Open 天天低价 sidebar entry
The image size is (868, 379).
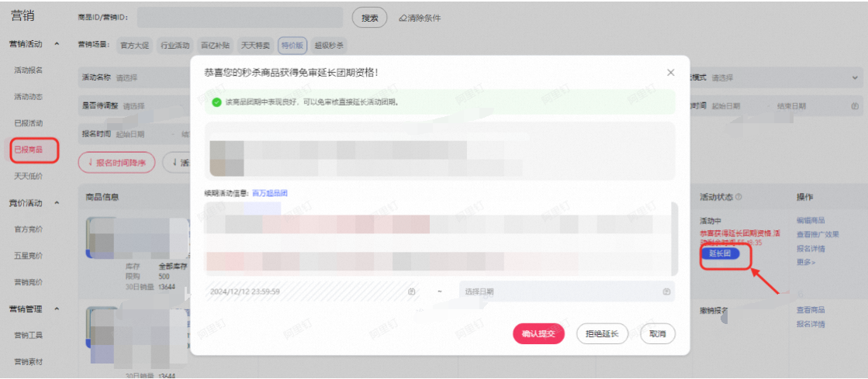point(28,176)
